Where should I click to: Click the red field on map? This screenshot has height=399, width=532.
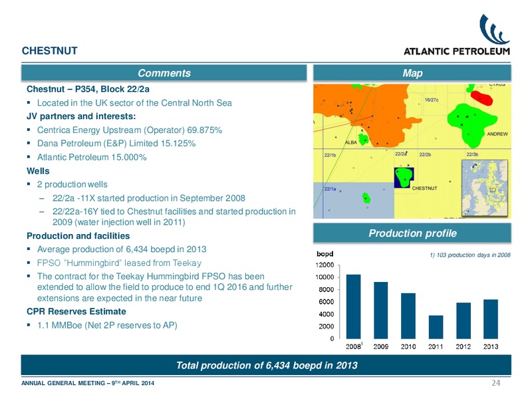coord(481,98)
